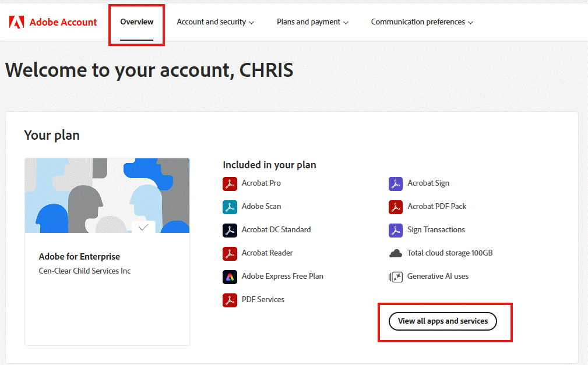The width and height of the screenshot is (588, 365).
Task: Click the Adobe for Enterprise plan image
Action: [x=107, y=196]
